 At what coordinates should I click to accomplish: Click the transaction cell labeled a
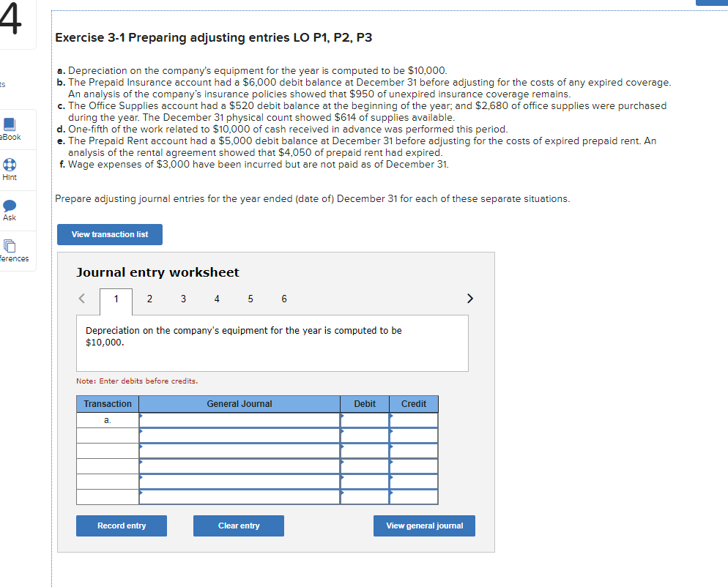coord(107,420)
